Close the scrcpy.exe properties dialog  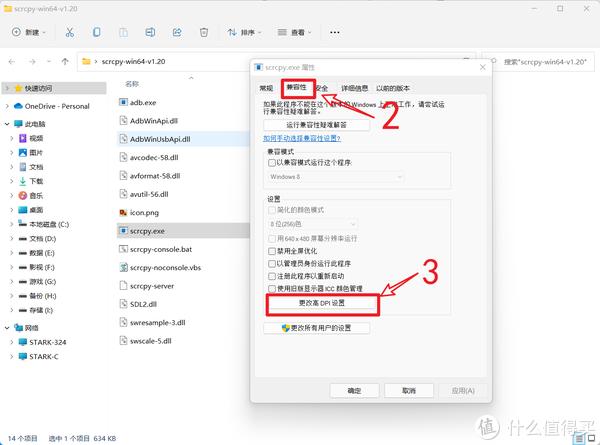(x=483, y=67)
